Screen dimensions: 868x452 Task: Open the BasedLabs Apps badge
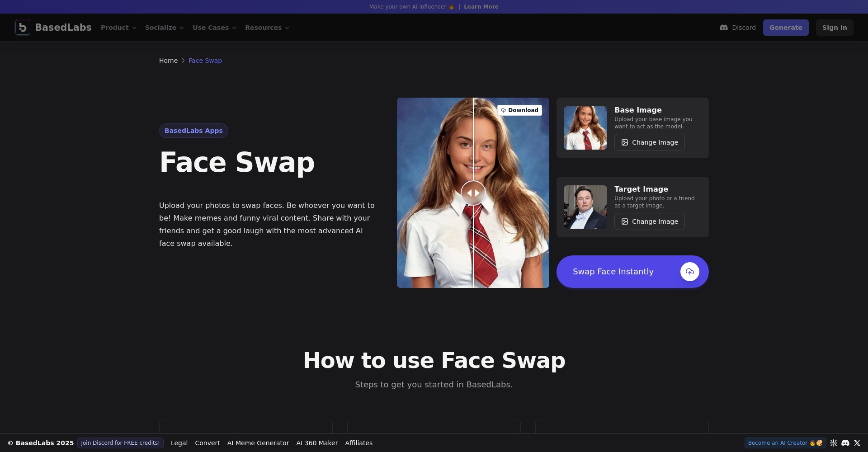(193, 131)
